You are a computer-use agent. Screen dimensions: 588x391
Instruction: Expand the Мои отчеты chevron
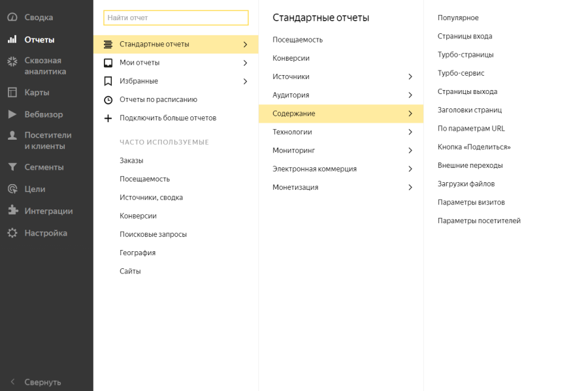245,63
